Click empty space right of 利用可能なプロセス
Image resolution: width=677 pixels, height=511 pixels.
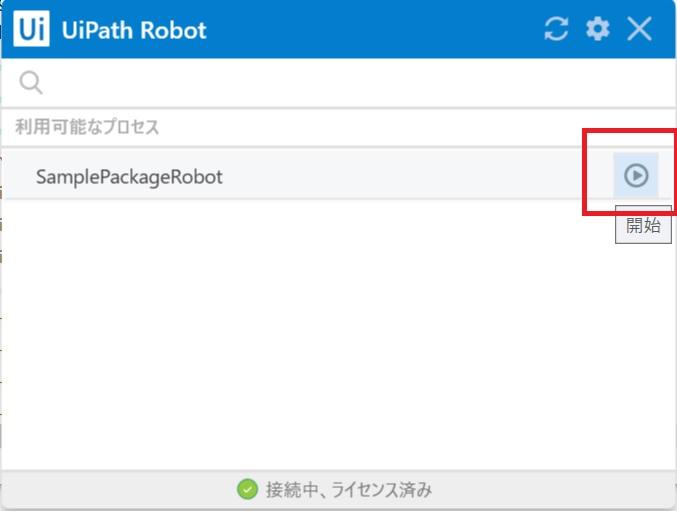[x=400, y=127]
